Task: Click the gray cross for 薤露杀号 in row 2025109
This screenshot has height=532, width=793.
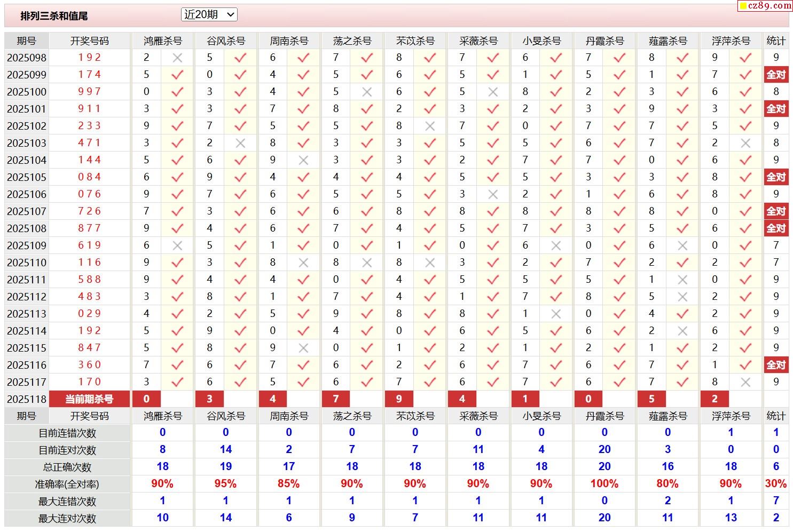Action: click(682, 245)
